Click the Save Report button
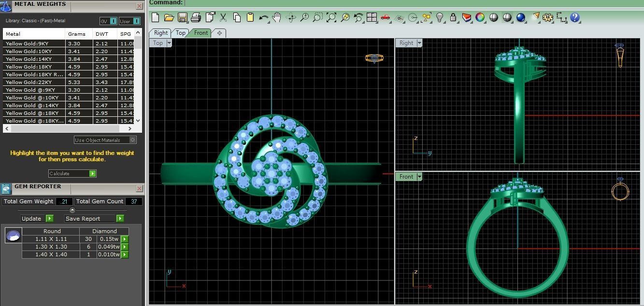This screenshot has height=306, width=644. point(94,219)
